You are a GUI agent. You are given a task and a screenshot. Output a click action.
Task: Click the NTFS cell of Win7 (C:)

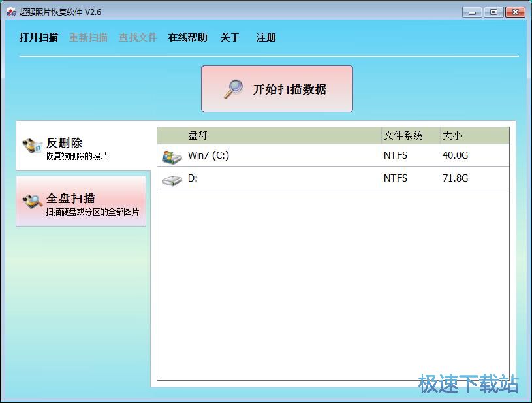(396, 155)
